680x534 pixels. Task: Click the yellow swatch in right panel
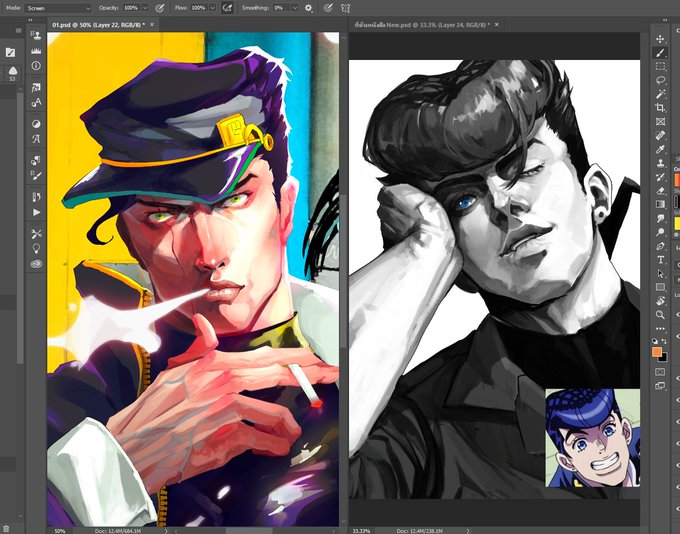pos(677,223)
